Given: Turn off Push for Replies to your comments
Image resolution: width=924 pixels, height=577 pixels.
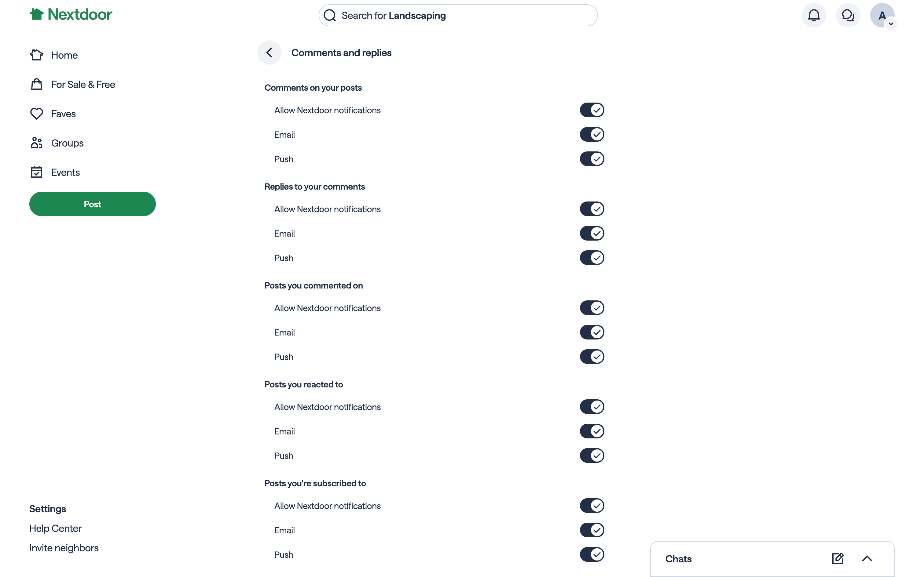Looking at the screenshot, I should coord(592,258).
